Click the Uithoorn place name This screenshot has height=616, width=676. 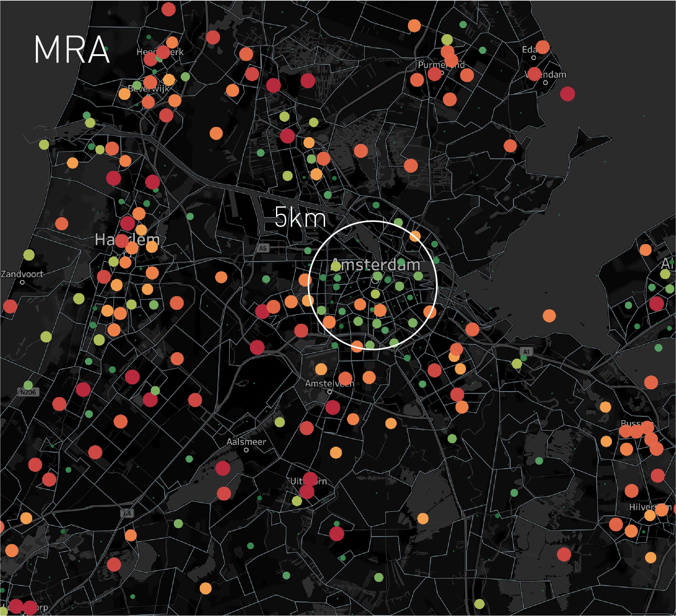click(x=308, y=481)
